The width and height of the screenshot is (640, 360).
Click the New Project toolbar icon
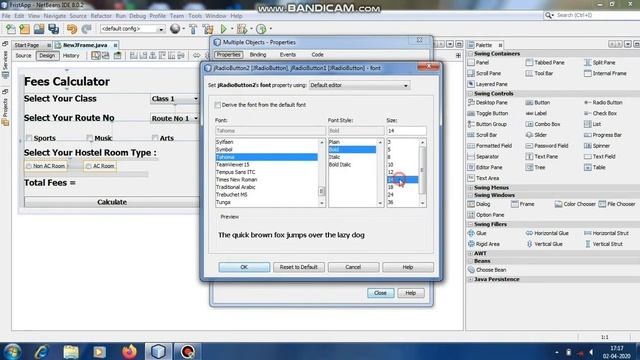tap(24, 29)
